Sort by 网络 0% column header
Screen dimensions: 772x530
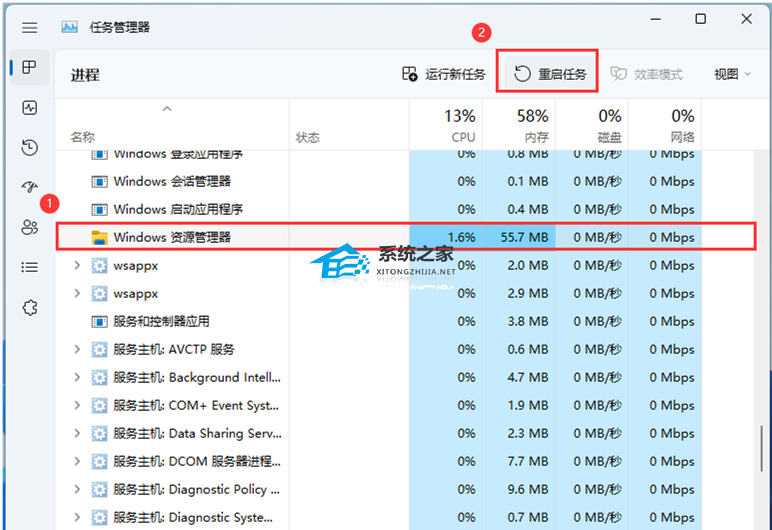click(665, 125)
